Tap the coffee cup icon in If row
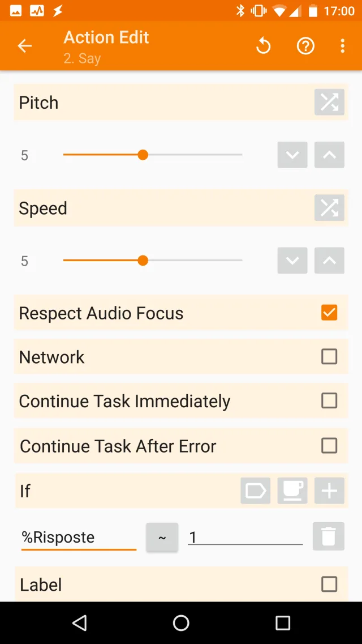 [x=292, y=491]
